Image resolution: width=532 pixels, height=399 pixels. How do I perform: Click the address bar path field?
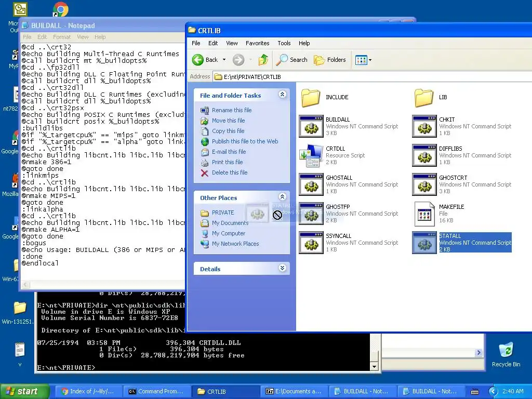click(372, 77)
